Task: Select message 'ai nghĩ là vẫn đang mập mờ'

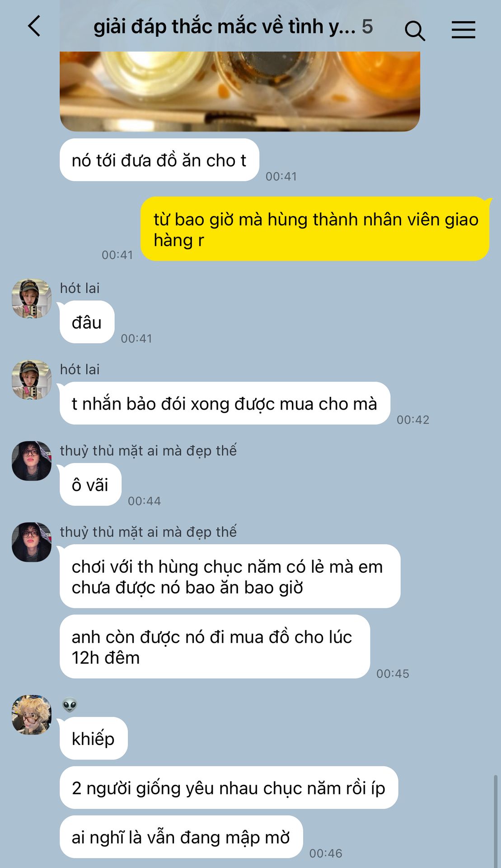Action: tap(181, 837)
